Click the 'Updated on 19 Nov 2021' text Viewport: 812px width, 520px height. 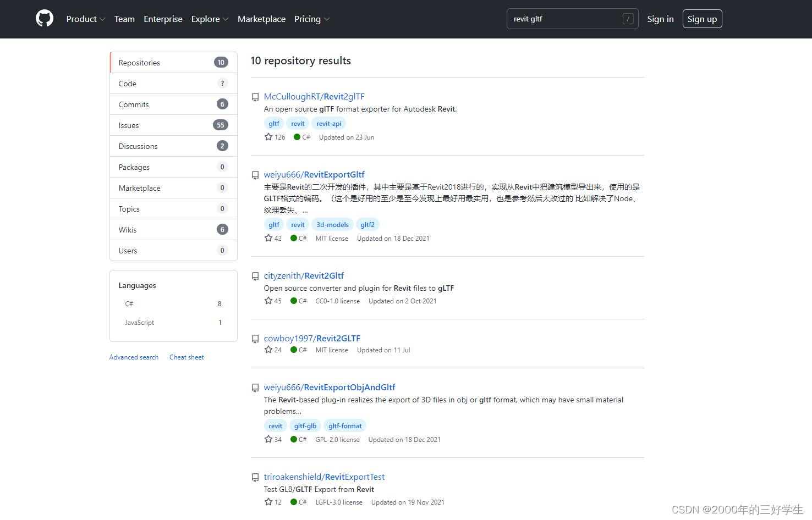click(408, 502)
